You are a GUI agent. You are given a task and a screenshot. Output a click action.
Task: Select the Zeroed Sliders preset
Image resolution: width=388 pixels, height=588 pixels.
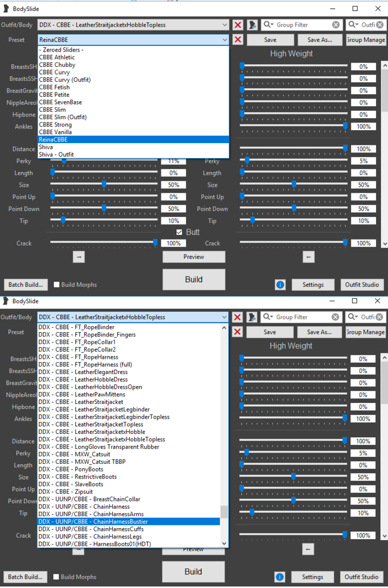133,50
